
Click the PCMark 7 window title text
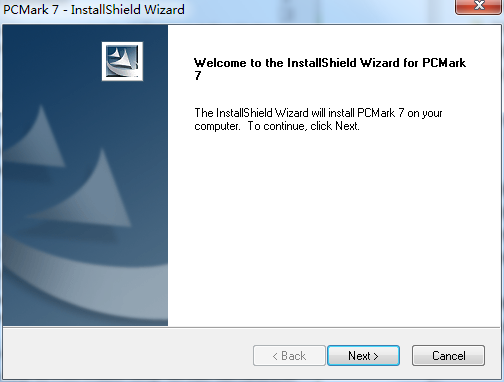click(x=94, y=9)
